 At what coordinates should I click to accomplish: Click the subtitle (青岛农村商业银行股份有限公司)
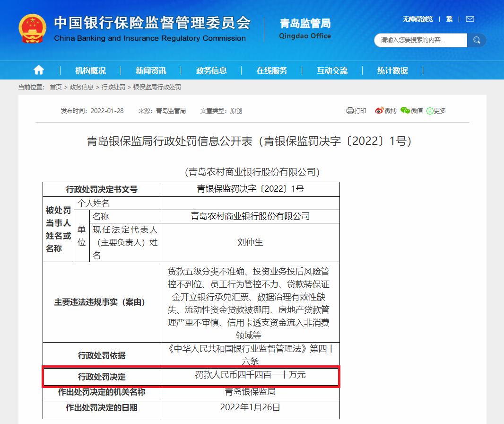click(252, 172)
